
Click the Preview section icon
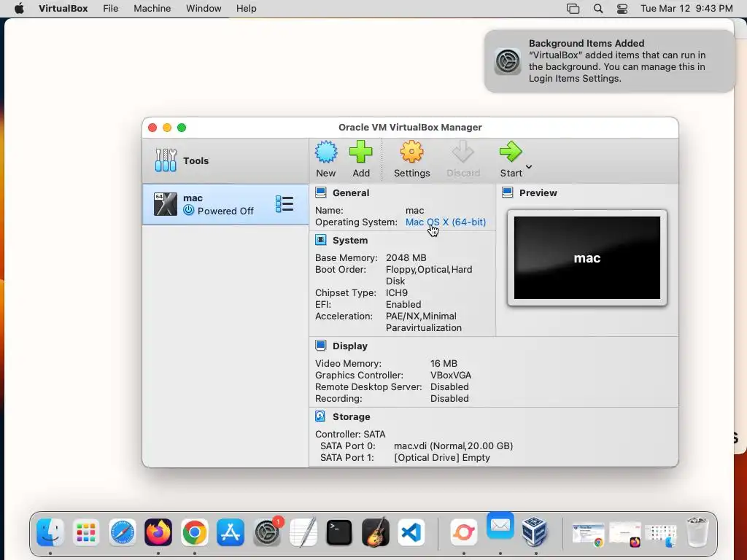[508, 192]
